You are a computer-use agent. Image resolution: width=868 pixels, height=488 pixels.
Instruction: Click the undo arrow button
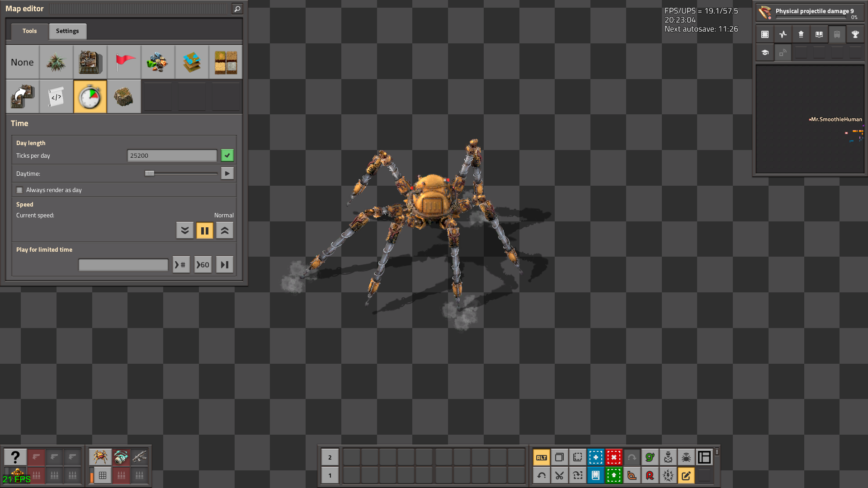coord(542,475)
